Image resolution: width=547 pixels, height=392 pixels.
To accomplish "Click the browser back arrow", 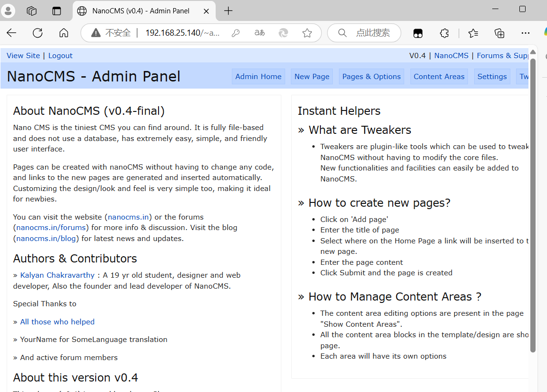I will click(x=11, y=33).
